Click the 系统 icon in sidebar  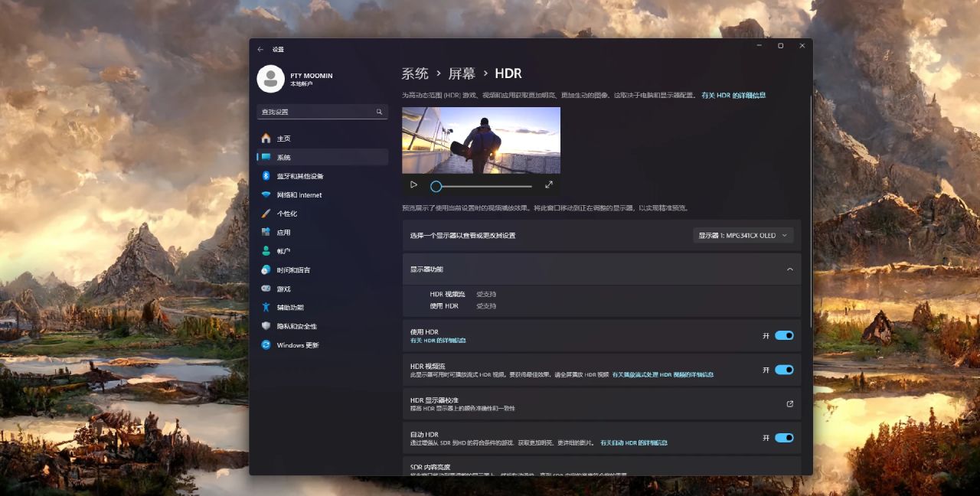coord(266,157)
